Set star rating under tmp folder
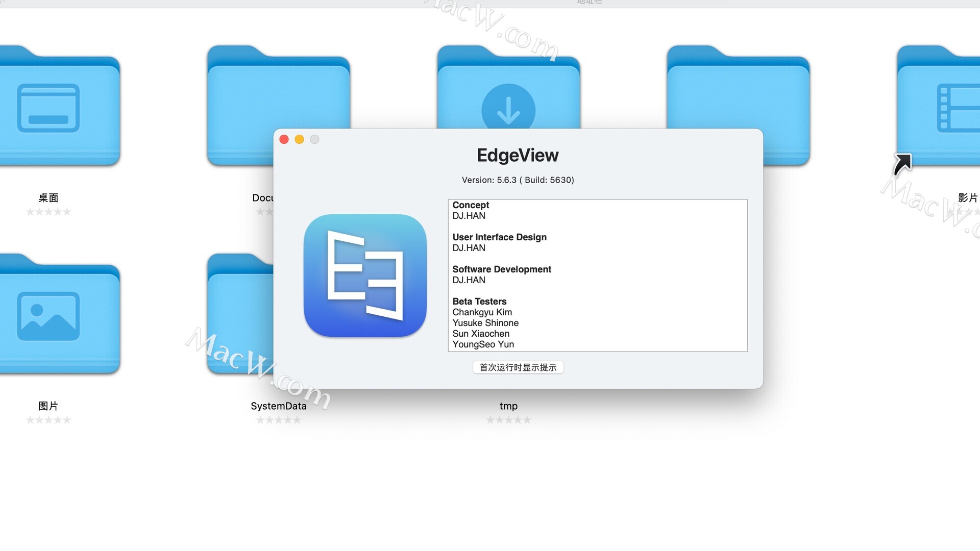This screenshot has width=980, height=551. click(x=508, y=420)
